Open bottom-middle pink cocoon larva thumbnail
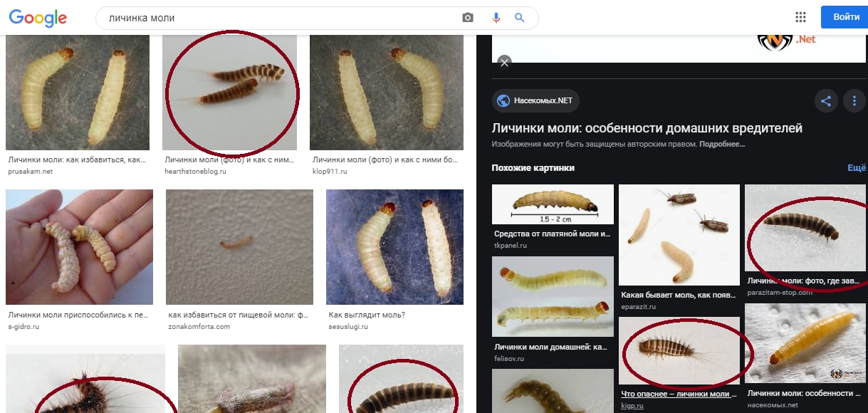This screenshot has width=868, height=413. coord(252,379)
